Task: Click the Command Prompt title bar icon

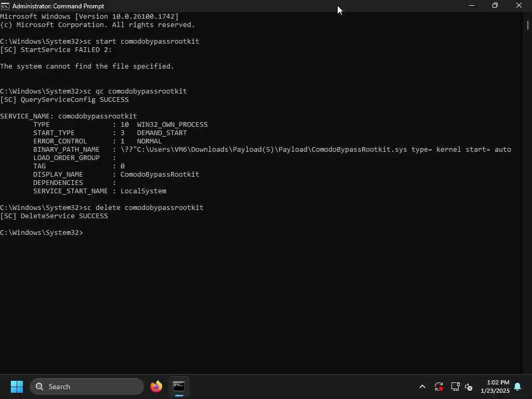Action: (x=5, y=6)
